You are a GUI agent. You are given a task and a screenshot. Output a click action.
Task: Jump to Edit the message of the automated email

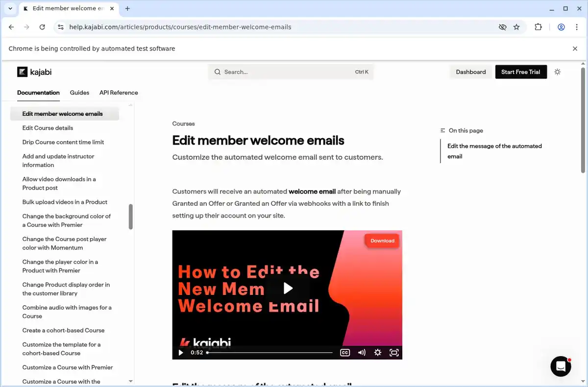pyautogui.click(x=494, y=151)
